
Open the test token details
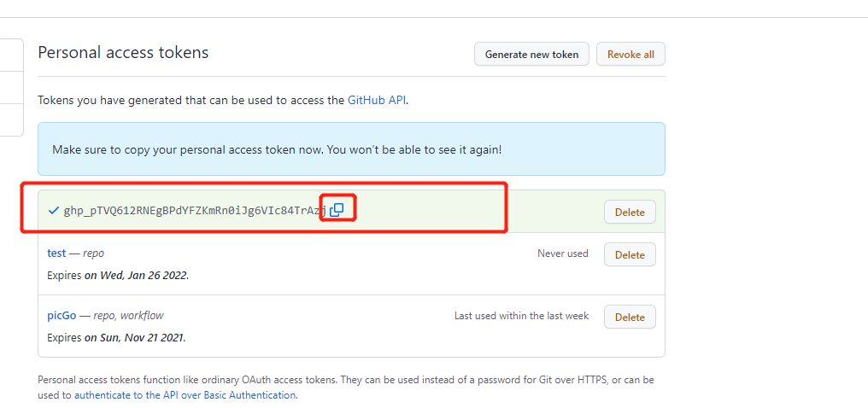point(56,254)
